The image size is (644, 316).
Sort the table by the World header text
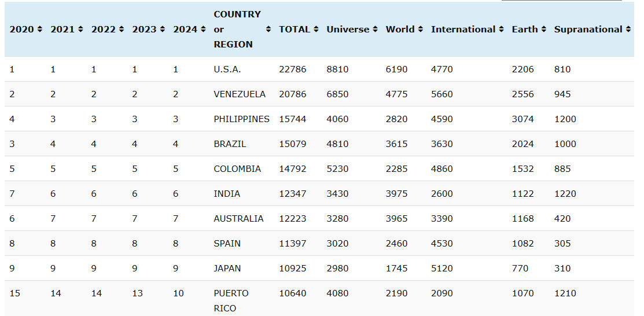[x=400, y=29]
